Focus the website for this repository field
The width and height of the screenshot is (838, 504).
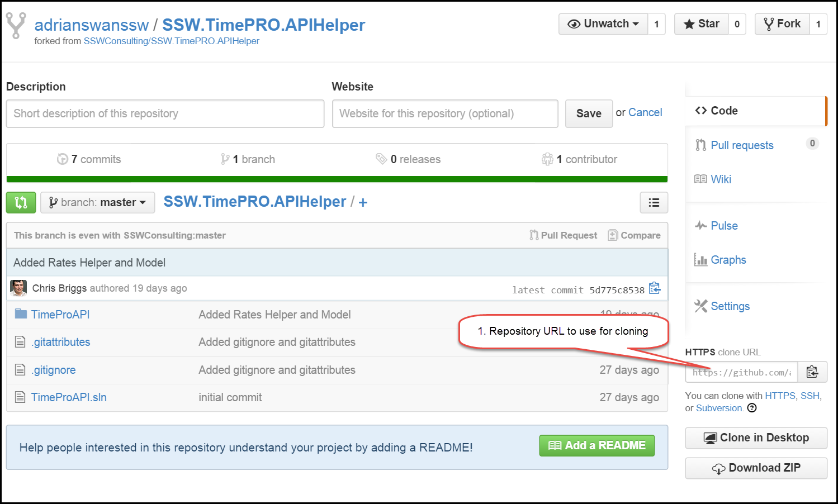tap(445, 113)
